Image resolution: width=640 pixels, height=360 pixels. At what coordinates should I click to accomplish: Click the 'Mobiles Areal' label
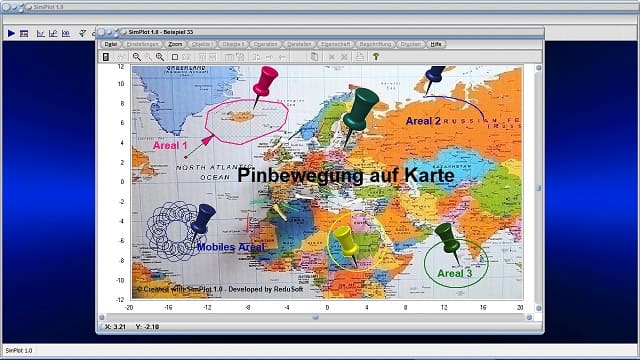[231, 247]
